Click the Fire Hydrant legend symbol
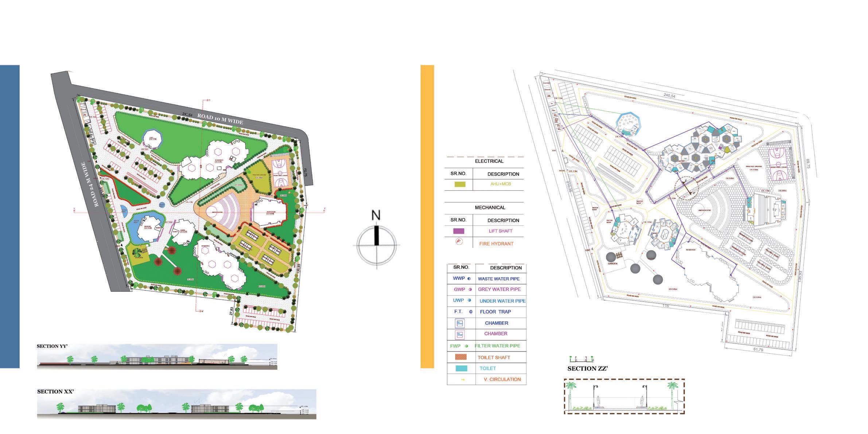Viewport: 868px width, 434px height. tap(459, 241)
